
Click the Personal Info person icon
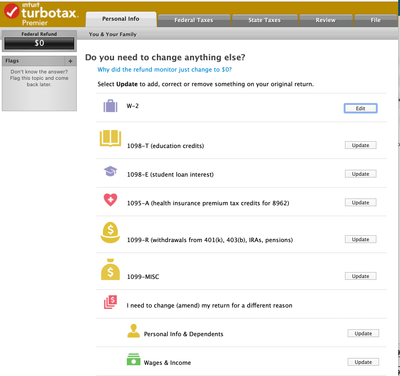click(134, 331)
